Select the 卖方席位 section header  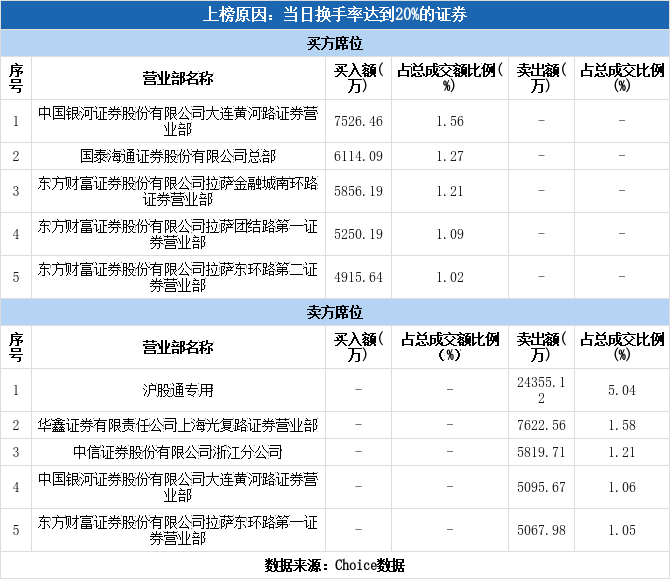pyautogui.click(x=335, y=312)
